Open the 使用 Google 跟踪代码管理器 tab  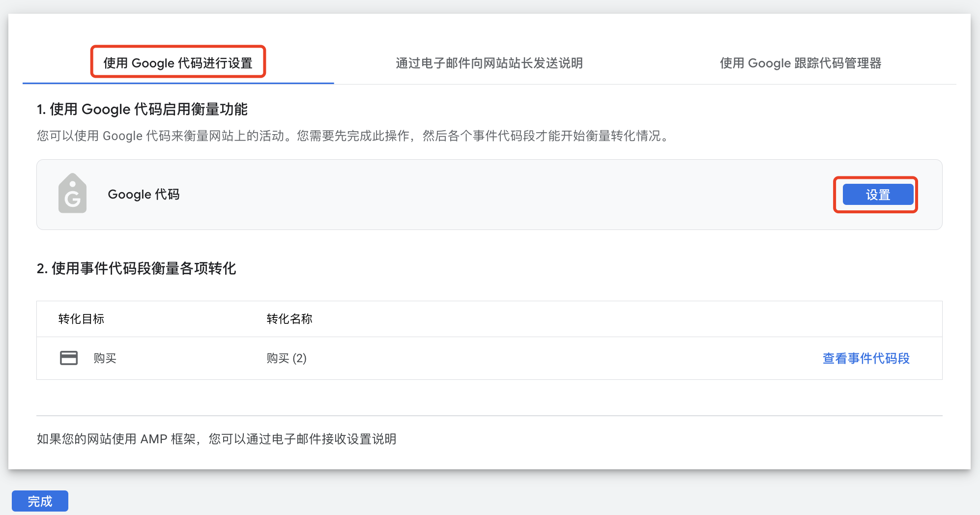tap(801, 63)
